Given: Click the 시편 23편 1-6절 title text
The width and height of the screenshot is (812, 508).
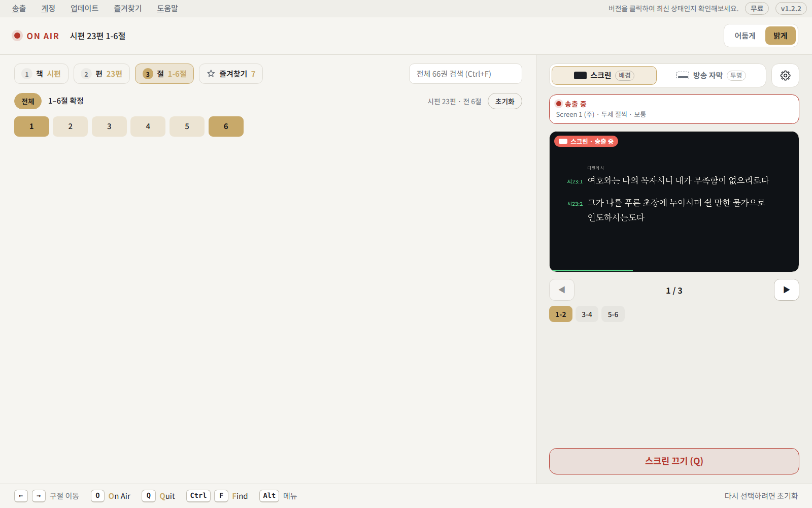Looking at the screenshot, I should pyautogui.click(x=98, y=36).
